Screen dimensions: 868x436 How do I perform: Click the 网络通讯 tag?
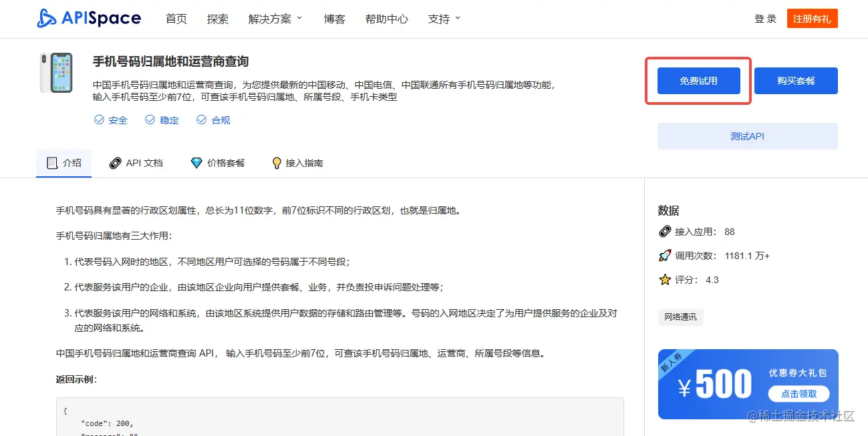680,317
